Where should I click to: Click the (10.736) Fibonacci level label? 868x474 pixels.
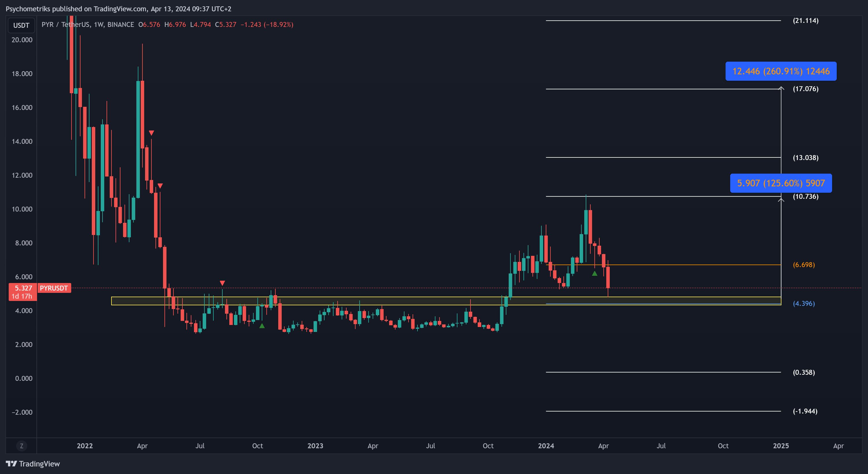[805, 196]
